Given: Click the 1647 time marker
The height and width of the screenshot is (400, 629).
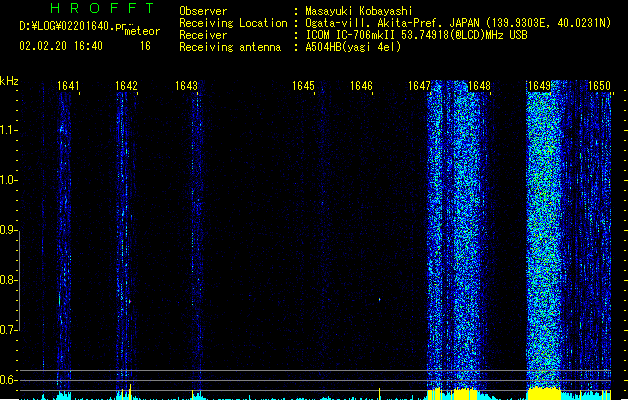Looking at the screenshot, I should pyautogui.click(x=419, y=86).
